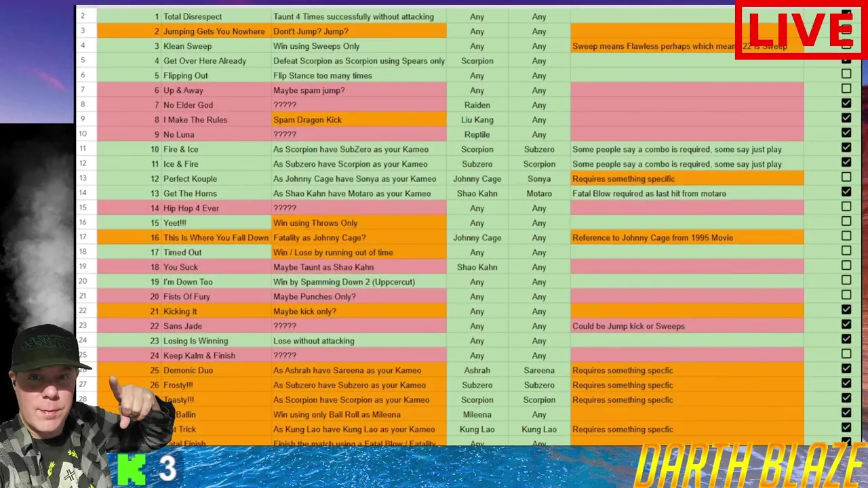
Task: Select 'As Johnny Cage have Sonya as your Kameo'
Action: pyautogui.click(x=359, y=179)
